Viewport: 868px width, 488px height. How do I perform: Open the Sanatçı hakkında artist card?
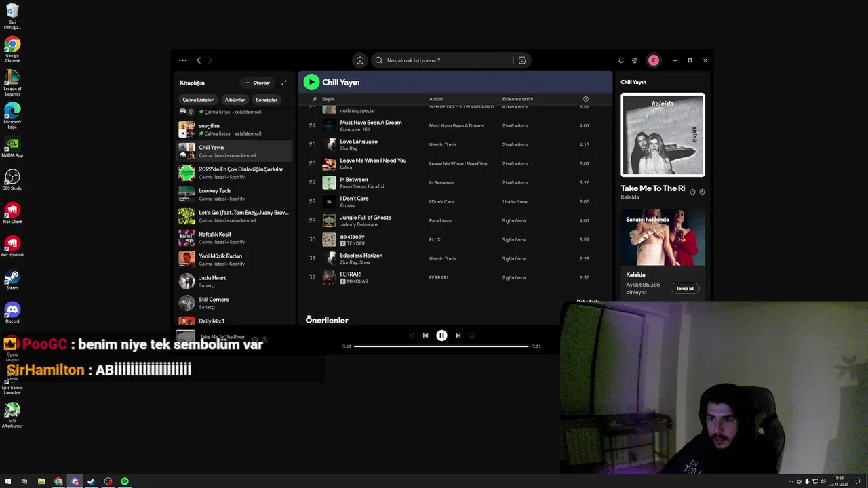tap(663, 254)
